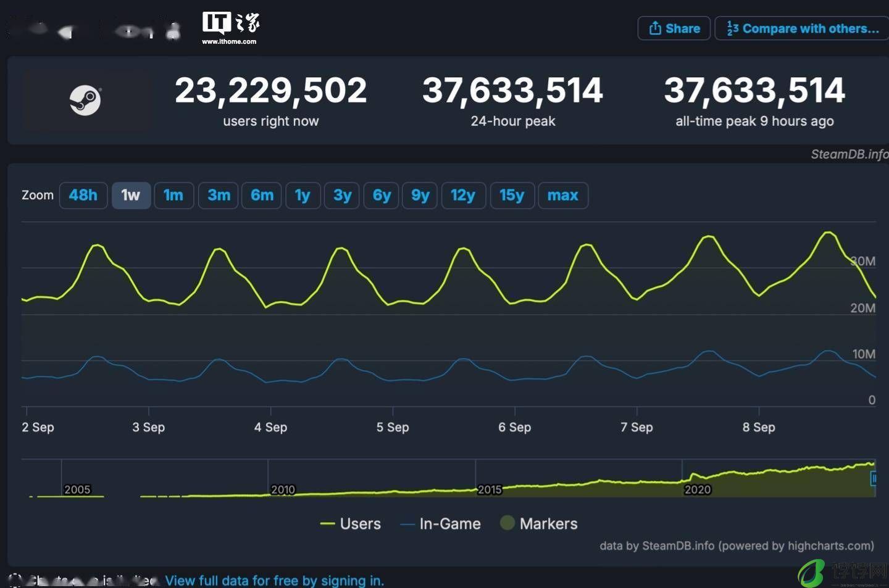Viewport: 889px width, 588px height.
Task: Set chart zoom to 6m
Action: pos(262,196)
